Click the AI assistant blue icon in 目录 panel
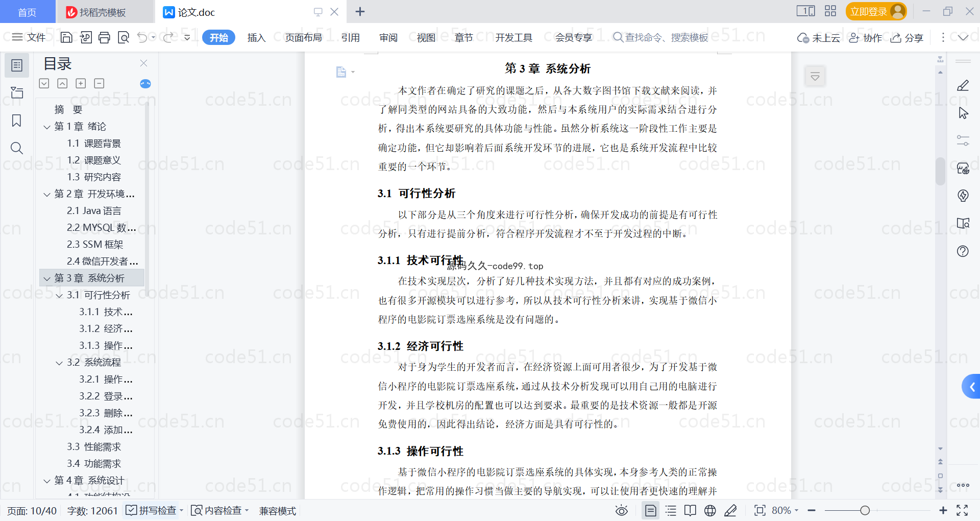The width and height of the screenshot is (980, 521). (145, 84)
